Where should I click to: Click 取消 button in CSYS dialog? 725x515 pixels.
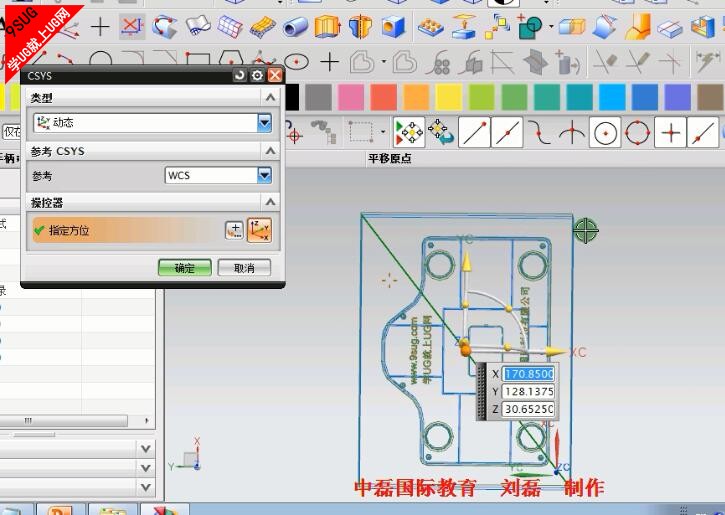point(244,268)
